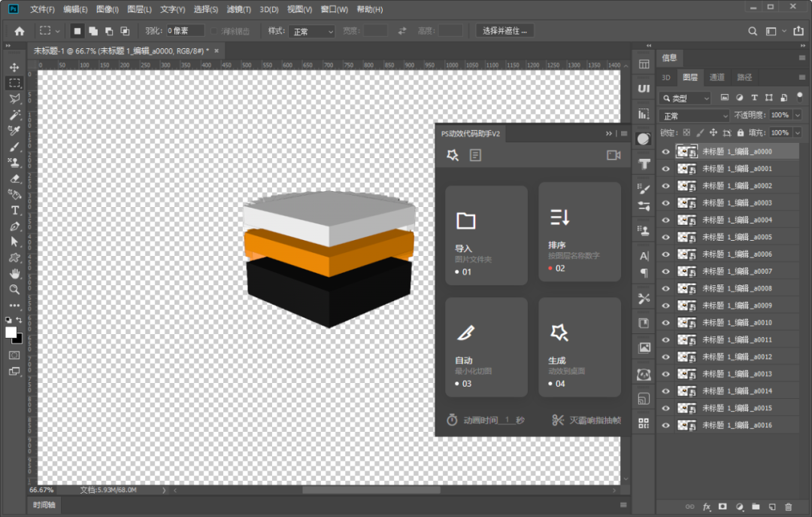The height and width of the screenshot is (517, 812).
Task: Expand the 样式 style dropdown
Action: [x=313, y=32]
